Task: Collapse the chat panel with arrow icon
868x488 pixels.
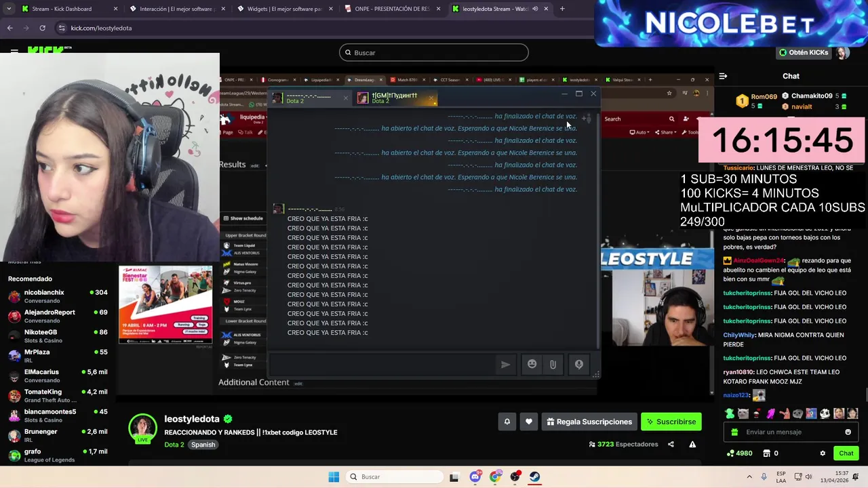Action: click(723, 76)
